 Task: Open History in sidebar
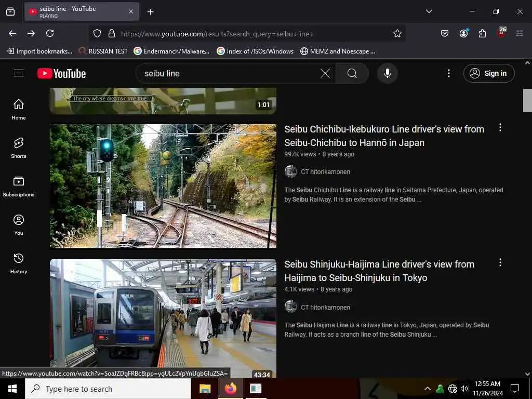(19, 263)
